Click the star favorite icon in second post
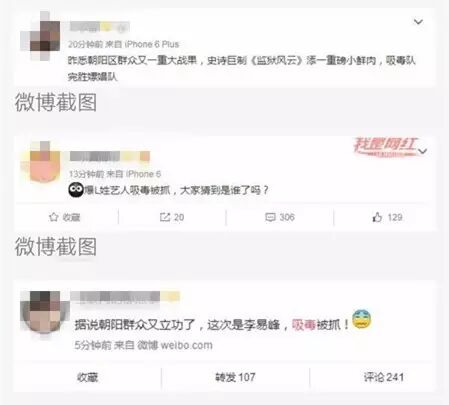Viewport: 449px width, 405px height. coord(53,217)
